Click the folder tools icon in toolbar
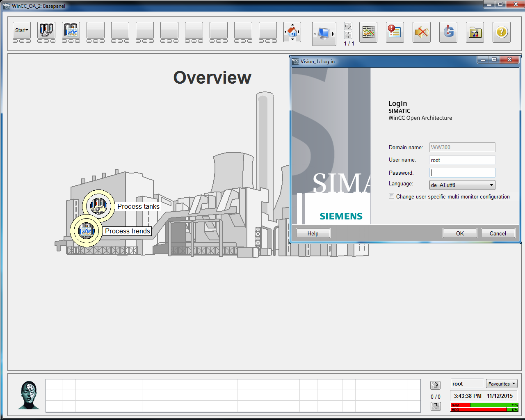The height and width of the screenshot is (420, 525). [x=475, y=32]
